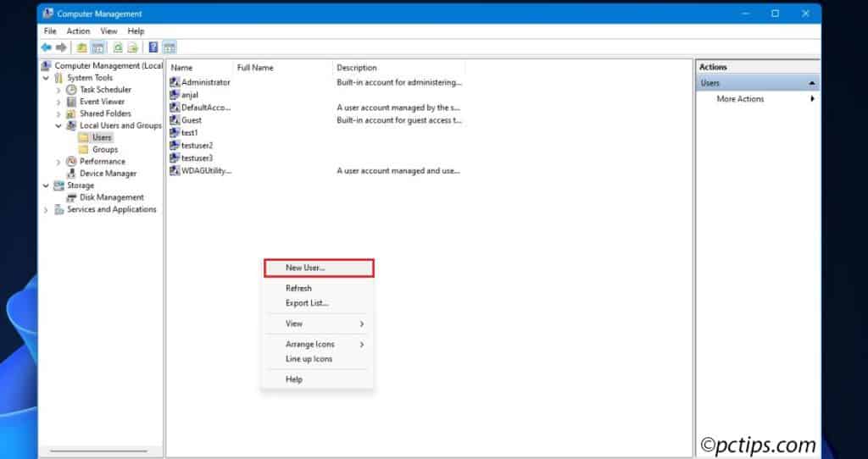Click the Name column header
868x459 pixels.
point(199,68)
